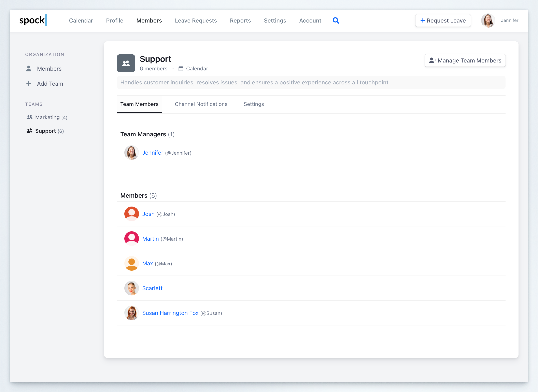538x392 pixels.
Task: Click the Manage Team Members button
Action: pyautogui.click(x=465, y=60)
